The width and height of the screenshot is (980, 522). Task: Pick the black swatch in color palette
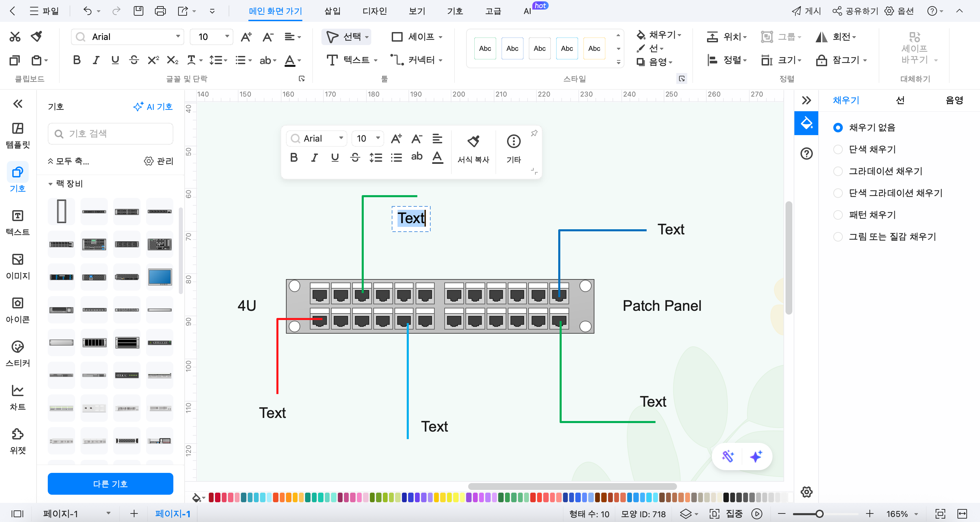click(x=726, y=497)
